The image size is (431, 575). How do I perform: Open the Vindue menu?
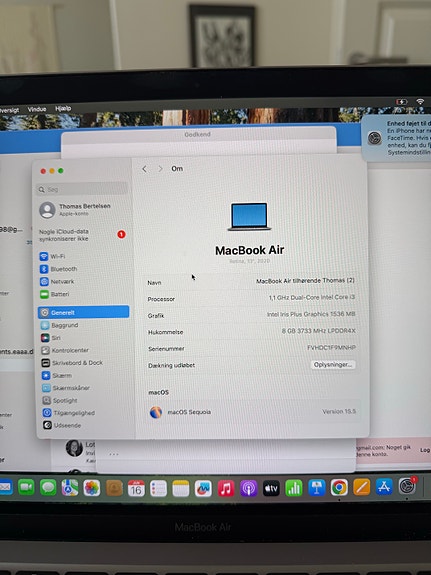click(37, 109)
